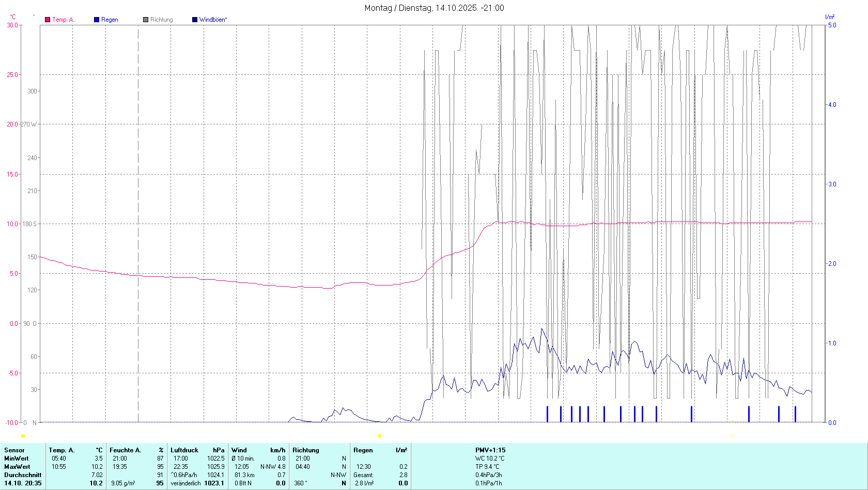Click the dark blue Windböen legend square

click(195, 20)
